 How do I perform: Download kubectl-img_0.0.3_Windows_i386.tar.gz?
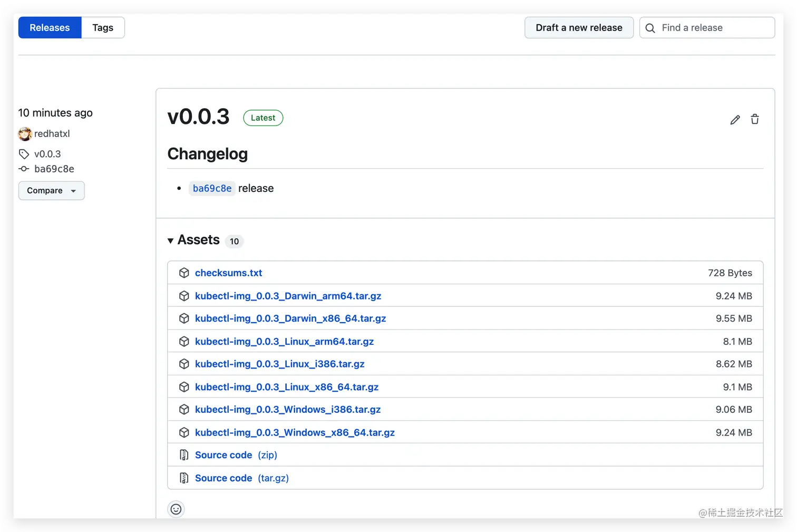[288, 410]
